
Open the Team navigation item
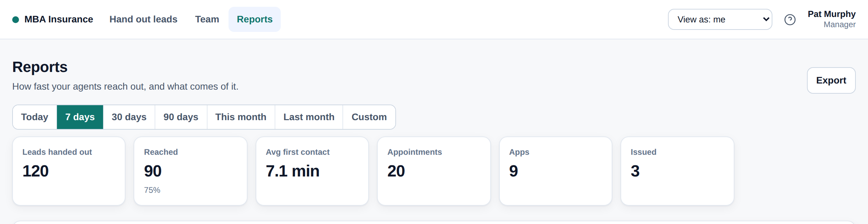coord(207,19)
